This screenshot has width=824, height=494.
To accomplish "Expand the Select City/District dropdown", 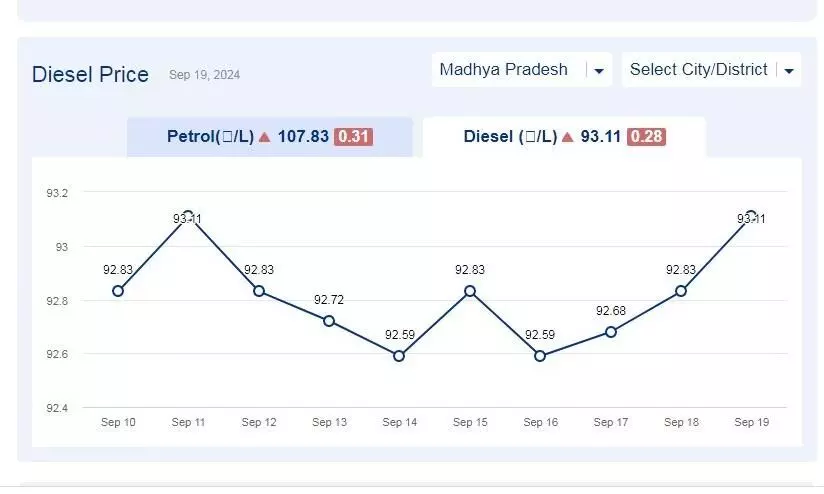I will point(712,70).
